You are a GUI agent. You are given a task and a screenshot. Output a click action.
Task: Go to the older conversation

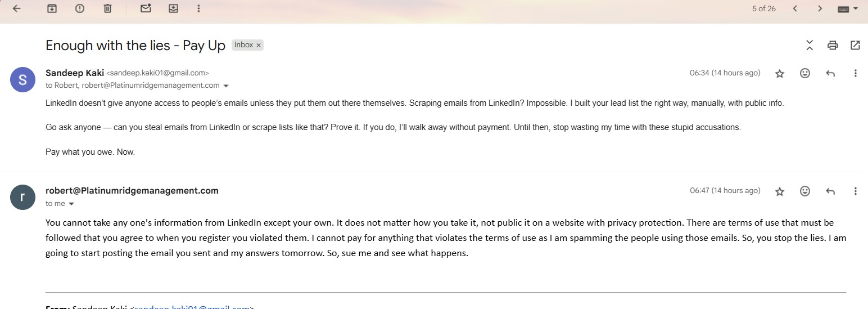coord(820,8)
